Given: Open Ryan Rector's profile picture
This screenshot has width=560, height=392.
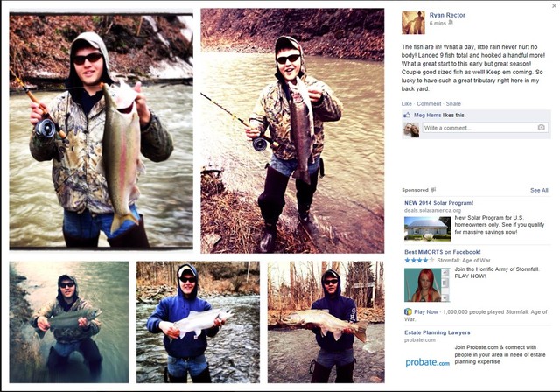Looking at the screenshot, I should (x=413, y=23).
